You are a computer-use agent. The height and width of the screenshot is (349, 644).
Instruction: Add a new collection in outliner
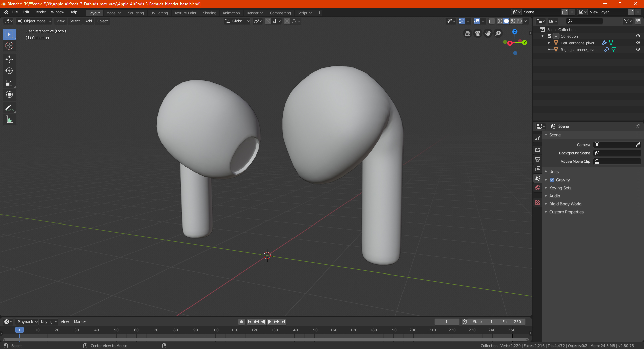pos(638,21)
